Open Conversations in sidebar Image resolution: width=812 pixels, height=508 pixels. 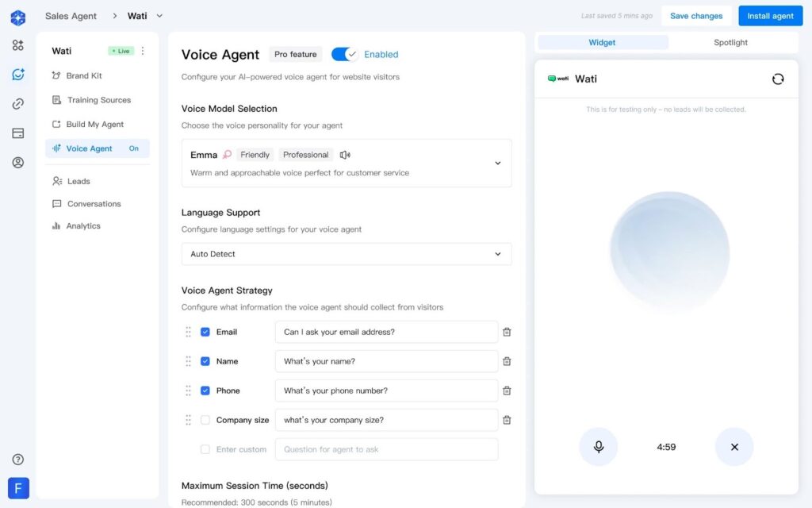click(x=98, y=204)
